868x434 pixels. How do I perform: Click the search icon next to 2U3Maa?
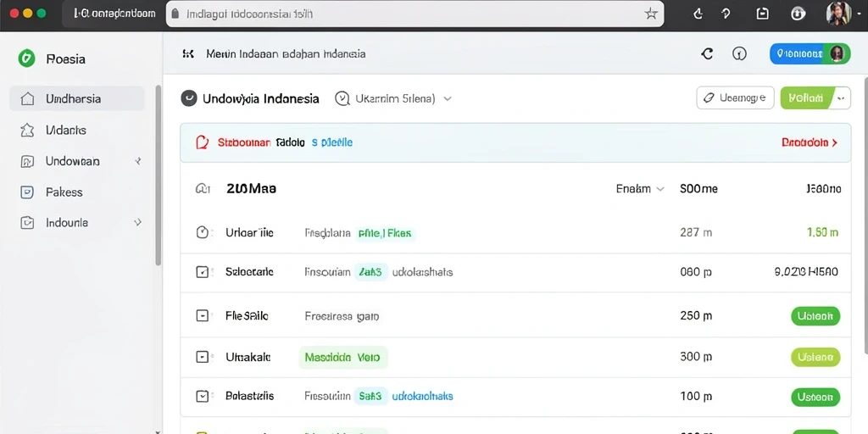coord(203,189)
